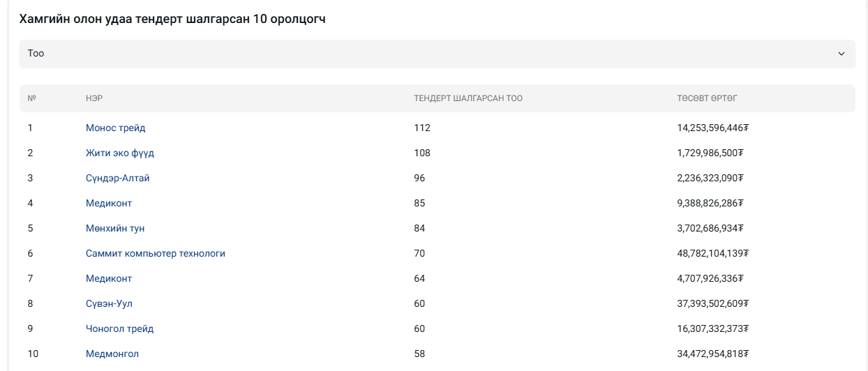
Task: Click the НЭР column header
Action: [94, 98]
